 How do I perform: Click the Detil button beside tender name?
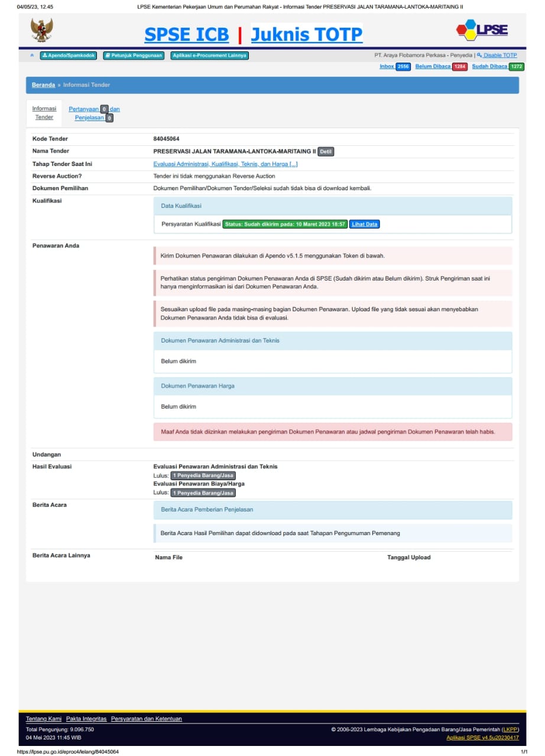tap(326, 152)
